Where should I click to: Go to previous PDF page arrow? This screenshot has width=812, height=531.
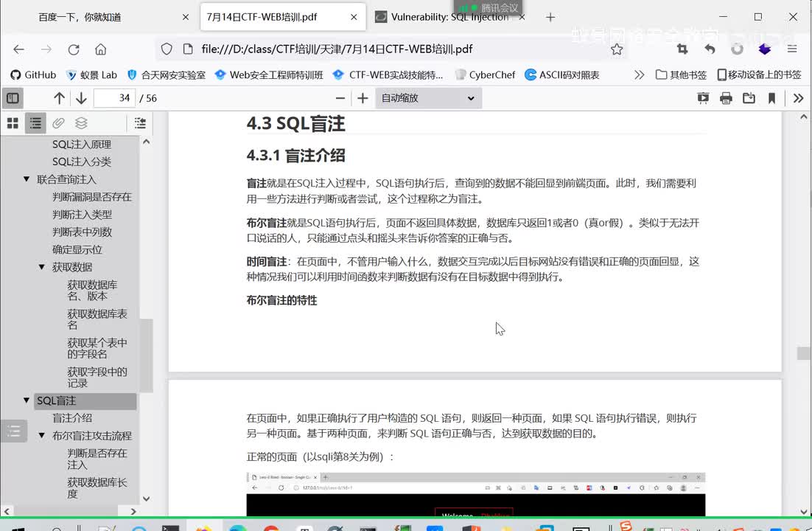59,98
